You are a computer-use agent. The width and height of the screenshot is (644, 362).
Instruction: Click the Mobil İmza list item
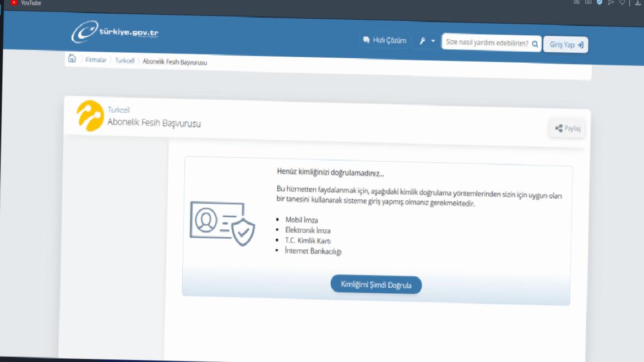point(302,220)
